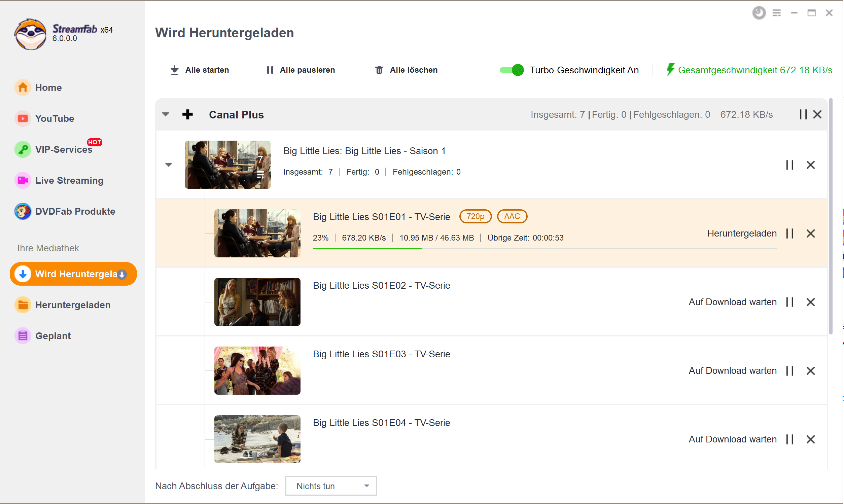Open the YouTube sidebar section
This screenshot has height=504, width=844.
click(54, 118)
